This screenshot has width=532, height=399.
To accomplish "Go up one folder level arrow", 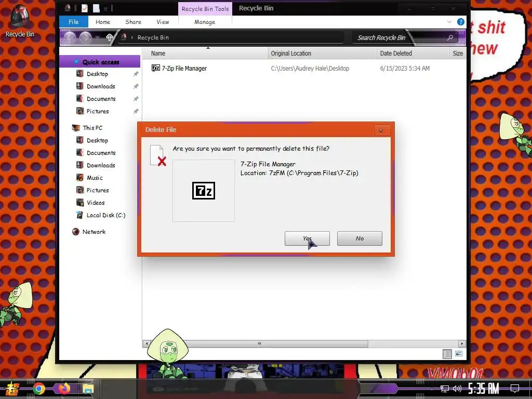I will 109,37.
